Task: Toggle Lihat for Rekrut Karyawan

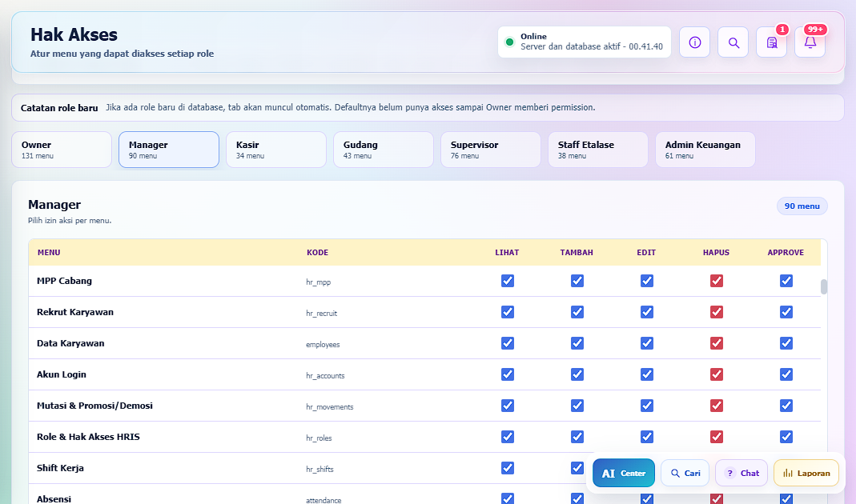Action: pos(508,312)
